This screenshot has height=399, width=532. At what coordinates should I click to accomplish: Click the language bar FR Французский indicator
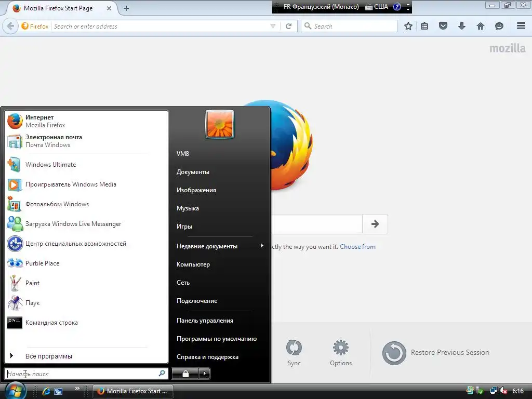(x=321, y=7)
